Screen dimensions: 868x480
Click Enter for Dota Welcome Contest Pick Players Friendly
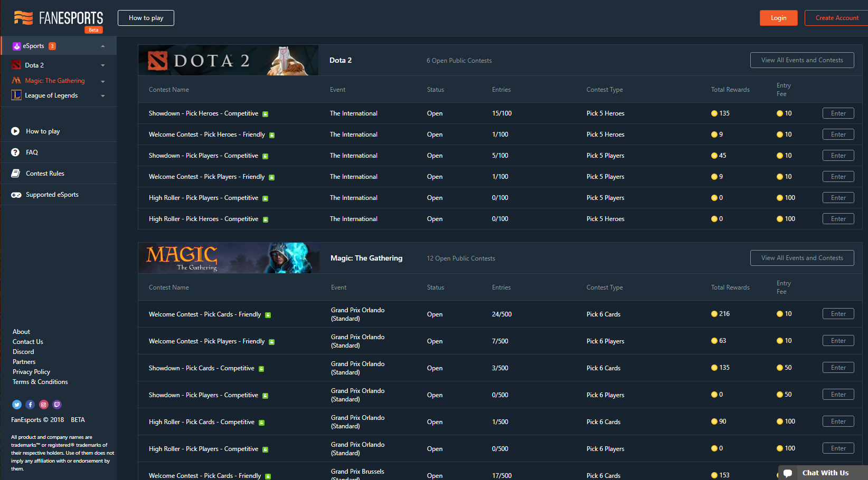click(x=838, y=177)
